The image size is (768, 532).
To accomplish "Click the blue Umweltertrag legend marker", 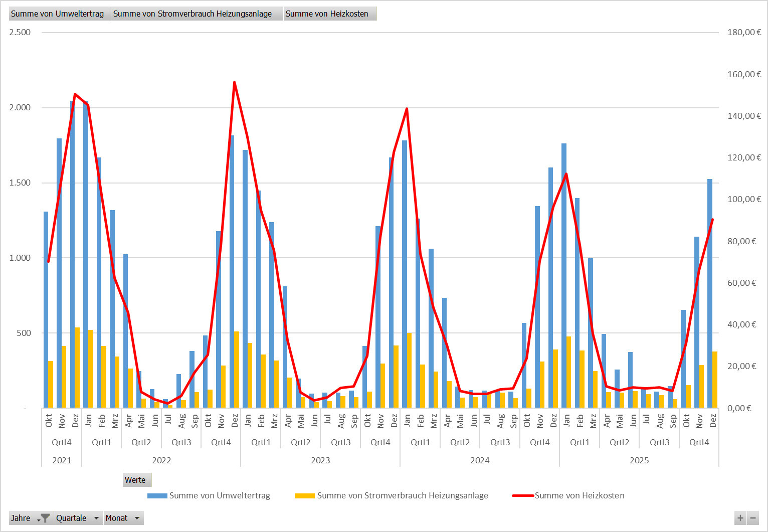I will tap(157, 496).
